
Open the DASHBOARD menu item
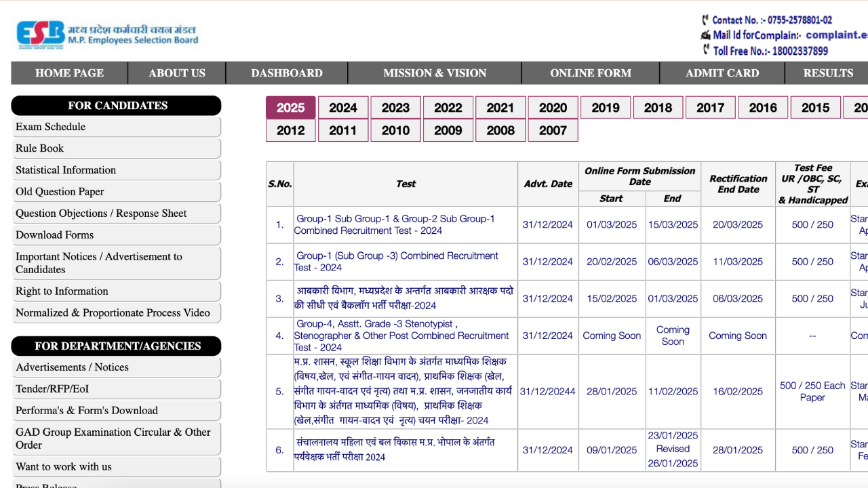coord(287,73)
